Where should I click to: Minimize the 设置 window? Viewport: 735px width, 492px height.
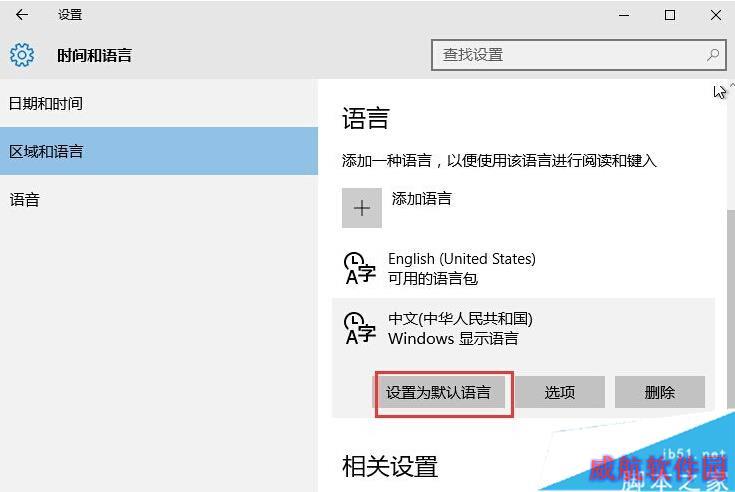(624, 15)
